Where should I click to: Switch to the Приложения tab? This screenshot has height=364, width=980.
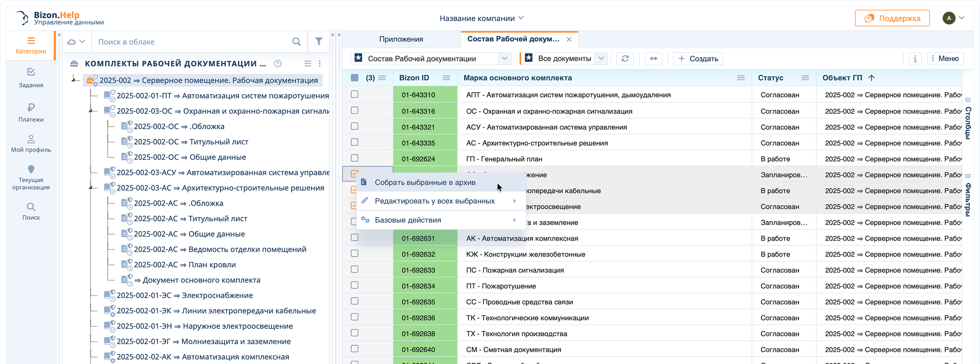point(401,39)
